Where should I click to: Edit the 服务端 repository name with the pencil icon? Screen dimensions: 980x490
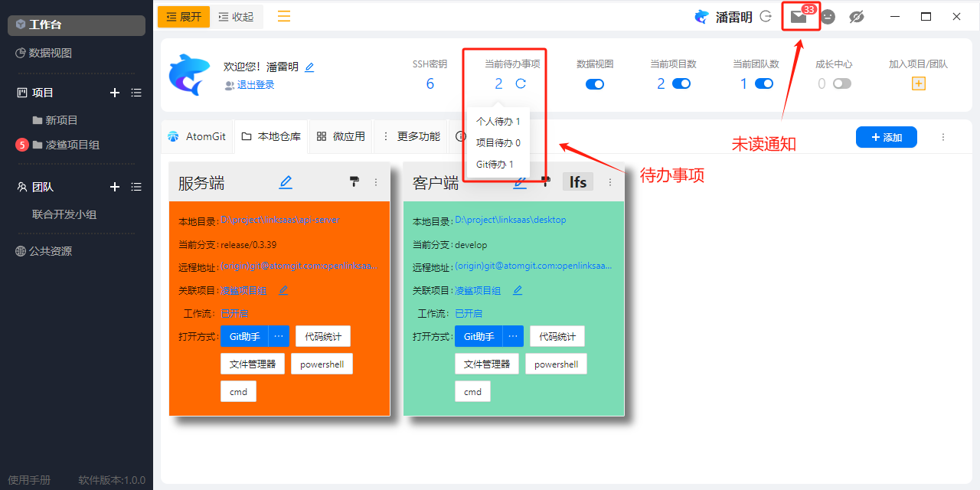point(286,182)
